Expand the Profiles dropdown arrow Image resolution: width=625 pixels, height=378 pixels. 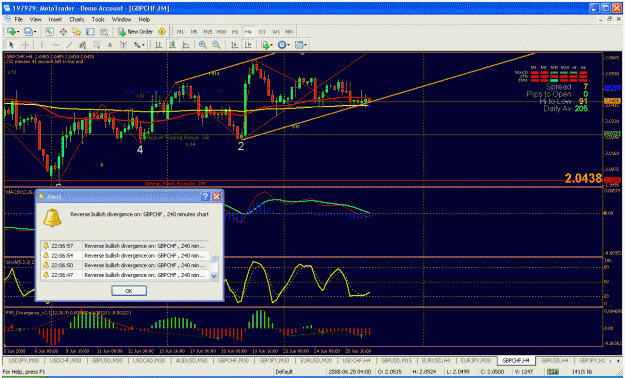pos(35,32)
